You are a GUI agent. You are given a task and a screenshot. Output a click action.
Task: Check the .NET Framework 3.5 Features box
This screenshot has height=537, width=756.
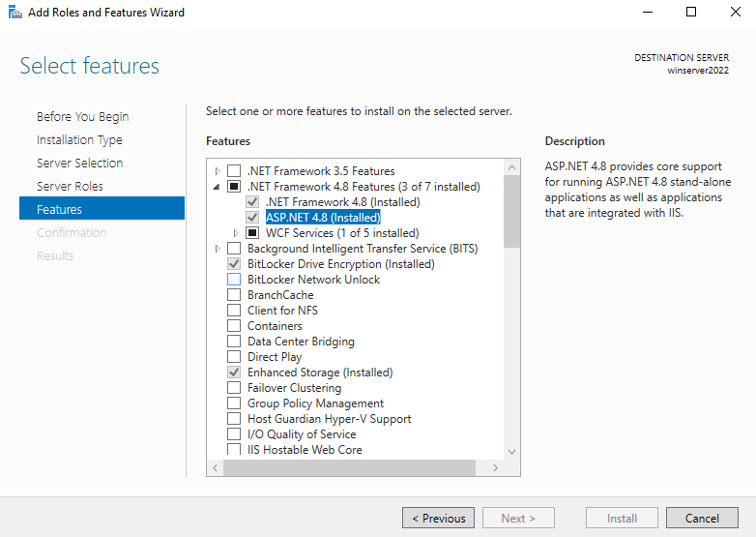[x=233, y=171]
